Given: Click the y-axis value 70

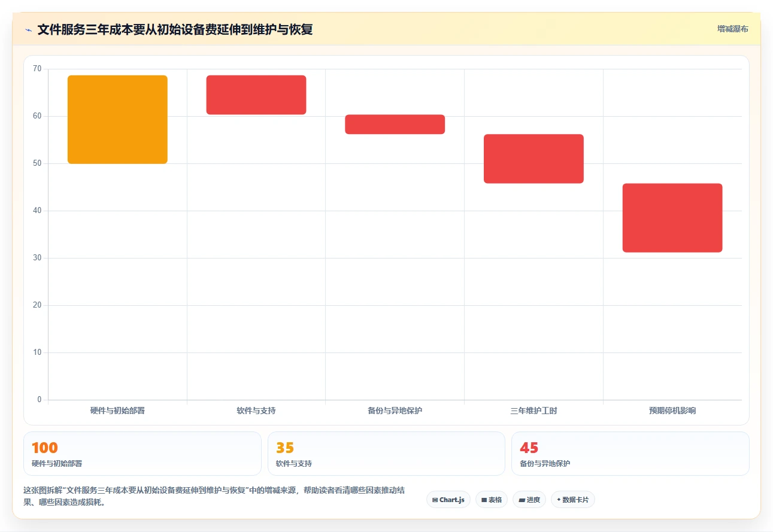Looking at the screenshot, I should (x=37, y=69).
